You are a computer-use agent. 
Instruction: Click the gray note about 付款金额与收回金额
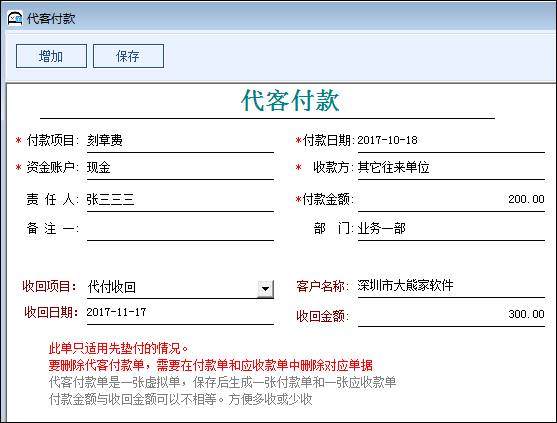point(180,400)
